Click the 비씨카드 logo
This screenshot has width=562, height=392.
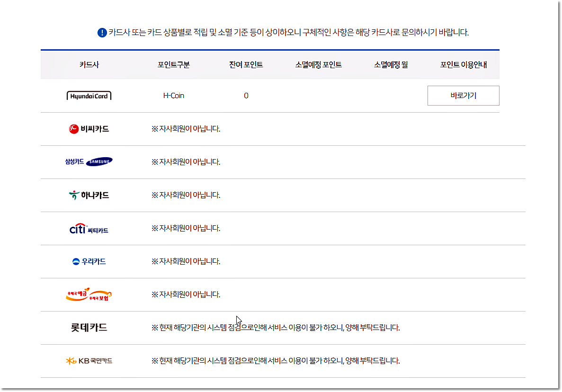tap(89, 129)
